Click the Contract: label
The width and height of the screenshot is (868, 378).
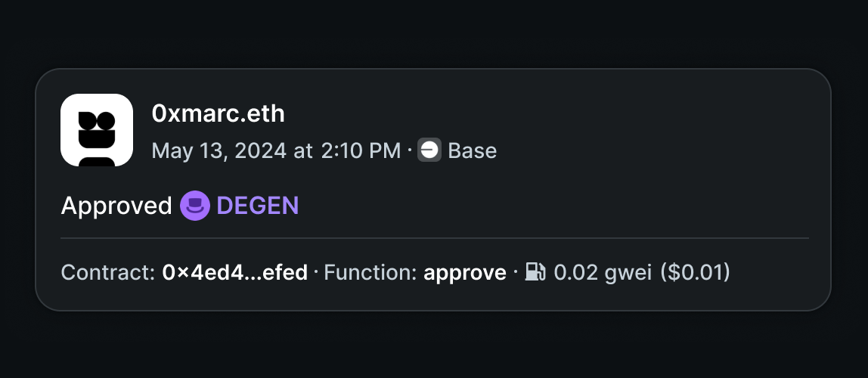point(108,272)
